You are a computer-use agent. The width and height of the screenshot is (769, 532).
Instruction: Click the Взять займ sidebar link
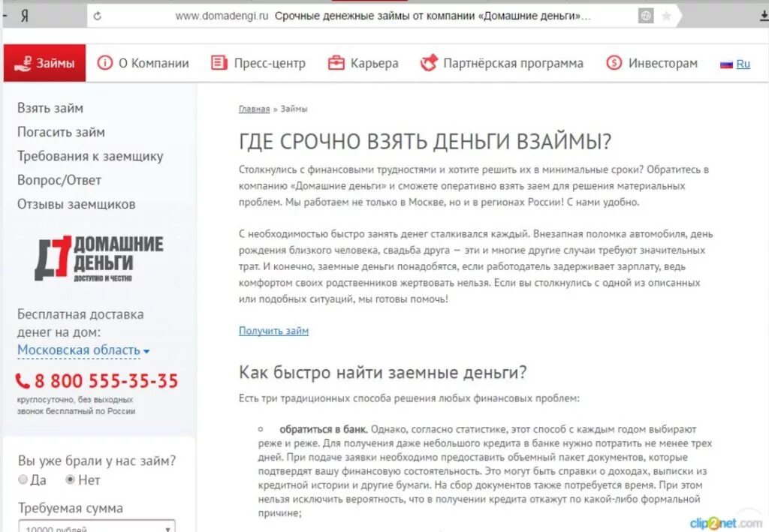(x=50, y=108)
